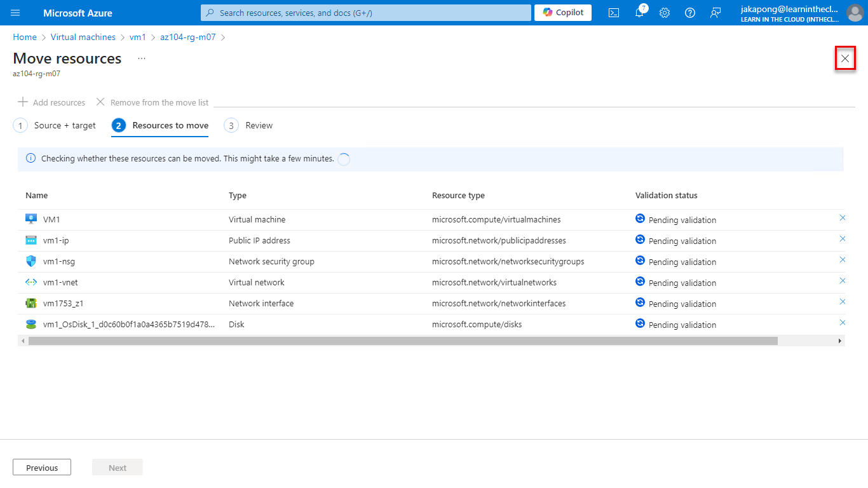Click Remove from the move list

152,102
